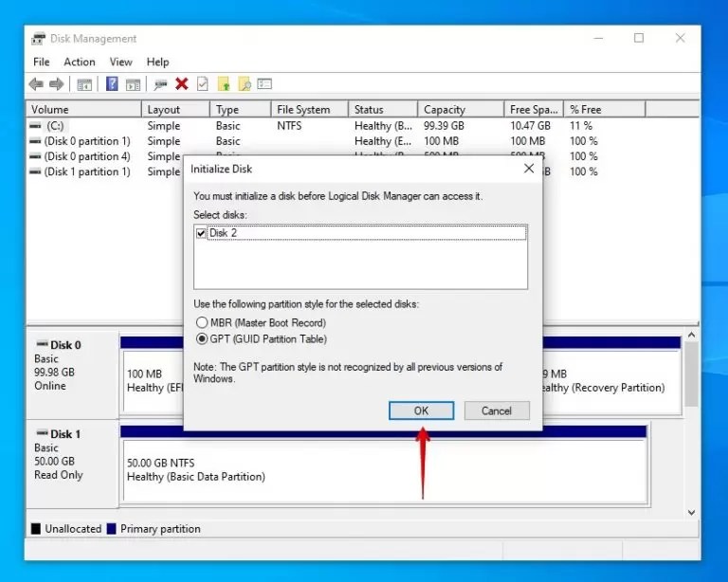Select Disk 0 Recovery Partition block
The width and height of the screenshot is (728, 582).
pyautogui.click(x=611, y=381)
